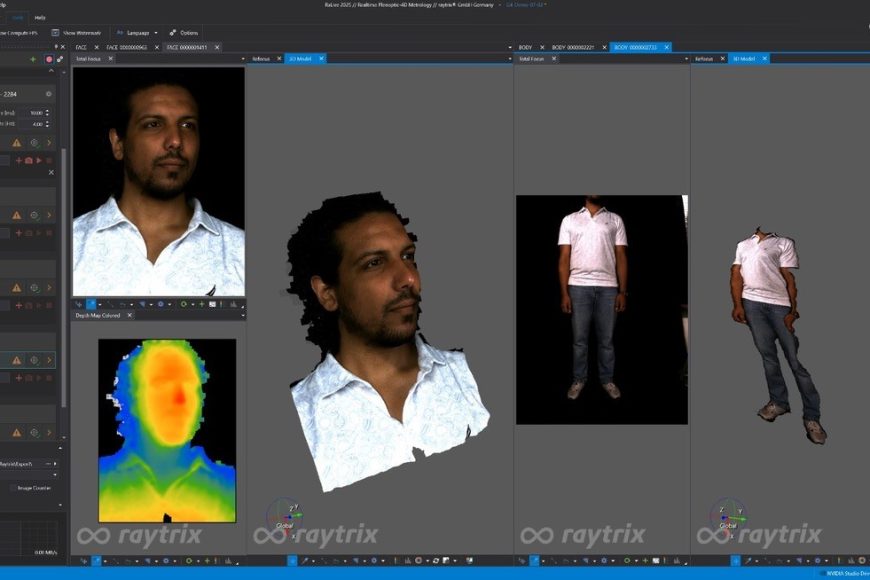Click the red record icon in left panel header
The width and height of the screenshot is (870, 580).
(48, 59)
